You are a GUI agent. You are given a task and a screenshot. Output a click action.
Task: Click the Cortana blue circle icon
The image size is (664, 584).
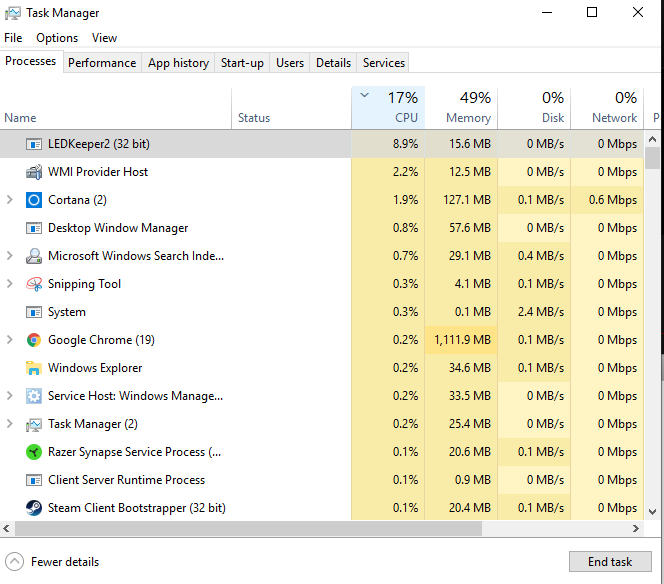point(34,200)
